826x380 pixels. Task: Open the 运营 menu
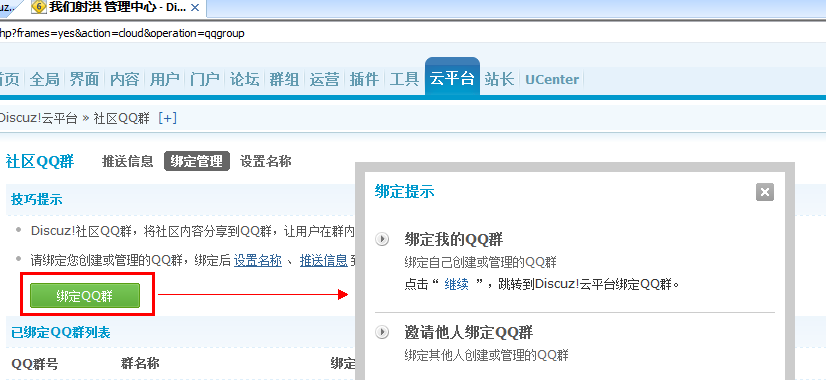324,80
